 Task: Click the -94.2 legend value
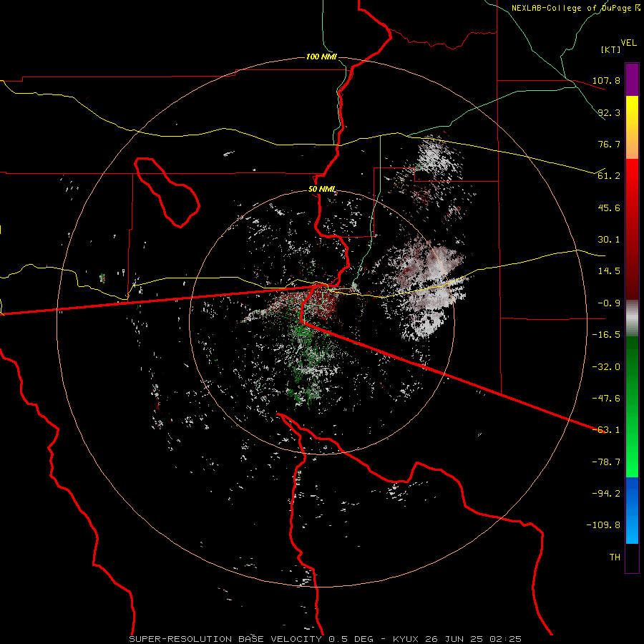[606, 494]
